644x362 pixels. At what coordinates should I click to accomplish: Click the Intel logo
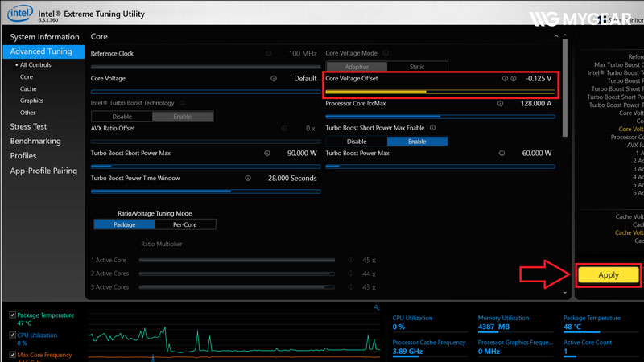point(19,14)
